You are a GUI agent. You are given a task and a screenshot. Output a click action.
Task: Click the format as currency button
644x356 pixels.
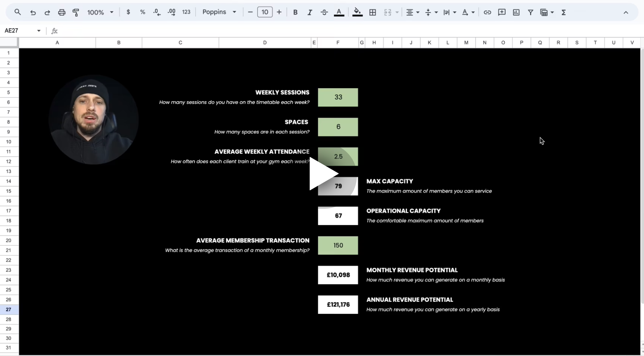click(x=128, y=12)
